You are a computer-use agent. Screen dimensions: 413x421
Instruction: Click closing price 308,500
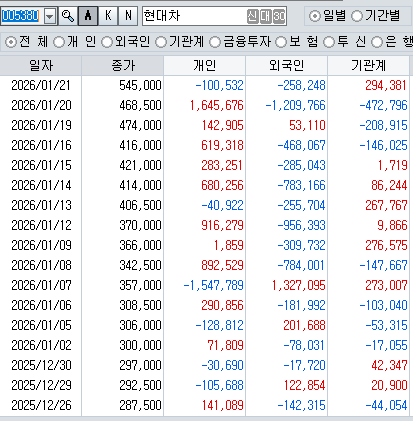[140, 306]
